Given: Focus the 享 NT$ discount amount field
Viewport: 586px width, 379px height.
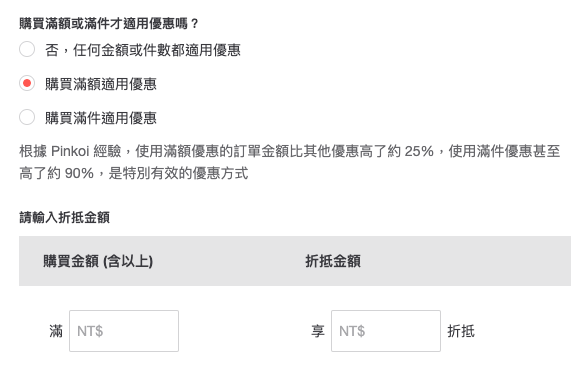Looking at the screenshot, I should (386, 331).
